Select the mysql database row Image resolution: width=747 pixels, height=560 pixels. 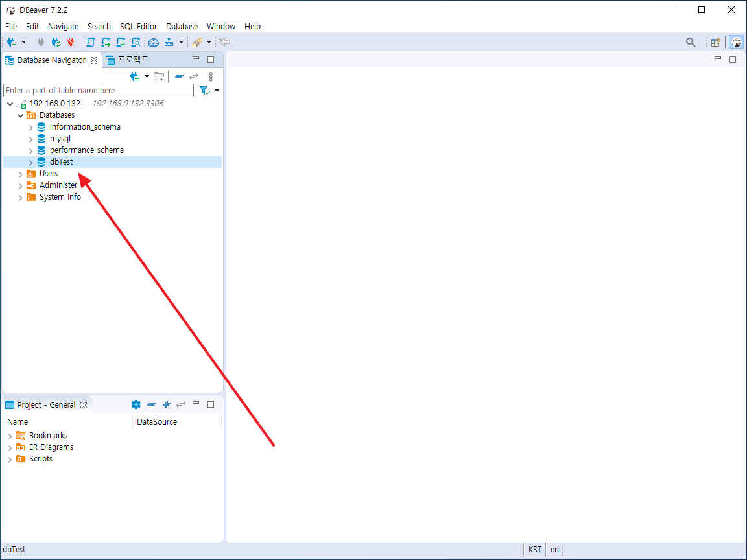coord(112,139)
